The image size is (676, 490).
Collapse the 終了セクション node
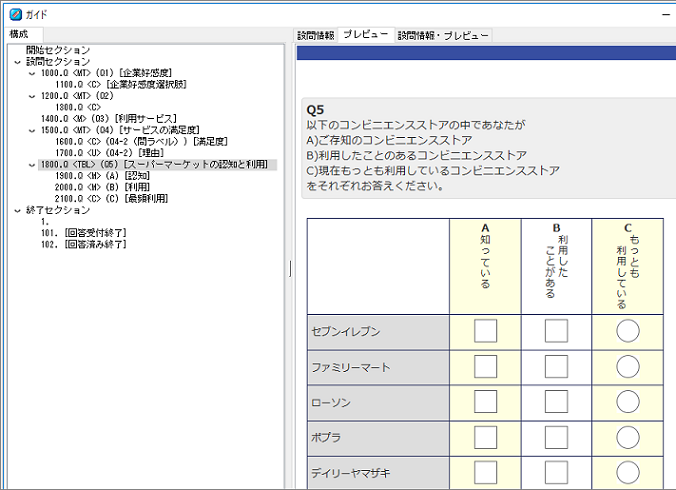point(18,211)
